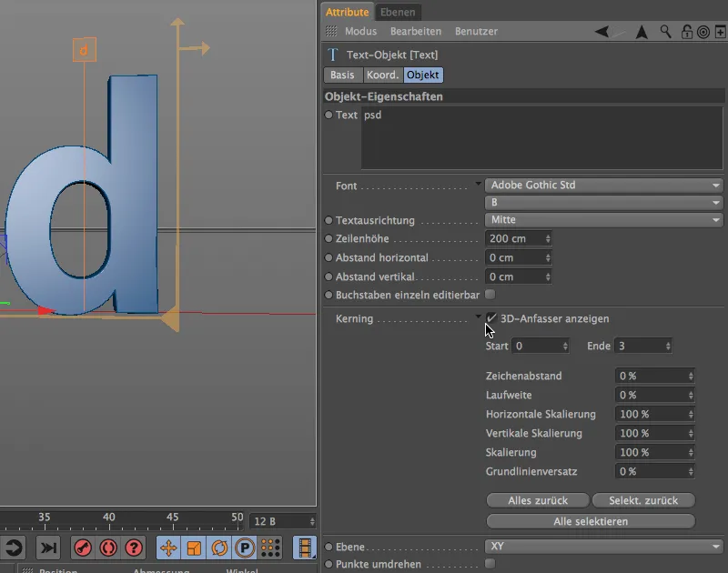Click the go to end playback button
The image size is (728, 573).
(48, 548)
